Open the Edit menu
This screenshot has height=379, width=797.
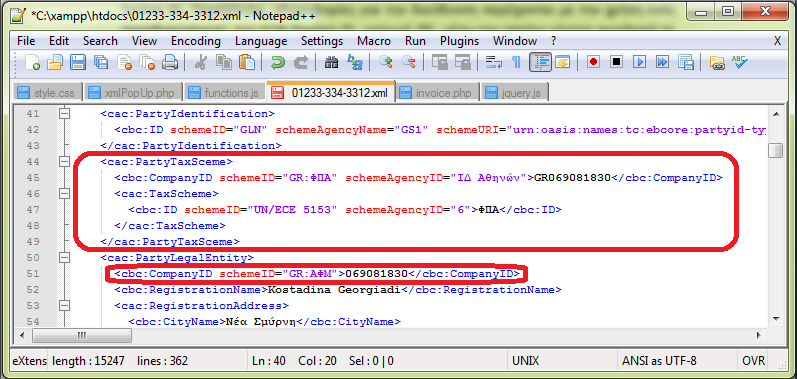(x=59, y=41)
